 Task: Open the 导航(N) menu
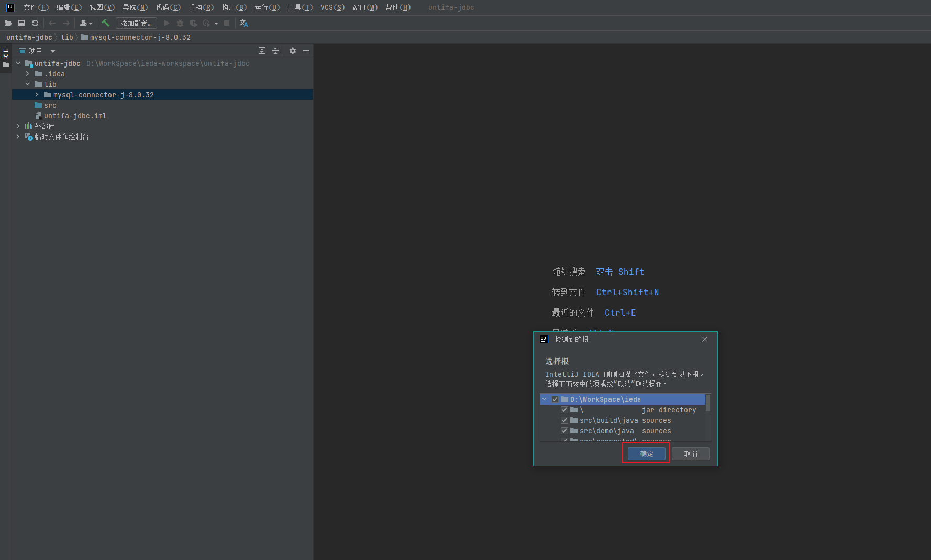[135, 7]
